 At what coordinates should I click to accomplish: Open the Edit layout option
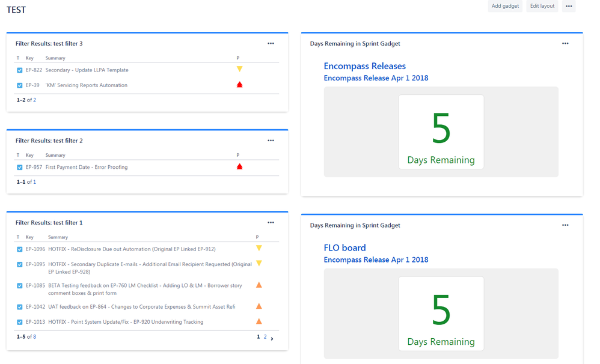tap(542, 6)
